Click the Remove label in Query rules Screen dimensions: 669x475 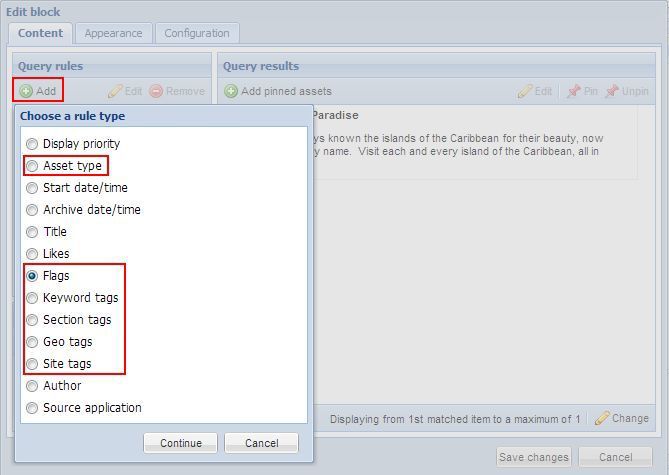[185, 91]
